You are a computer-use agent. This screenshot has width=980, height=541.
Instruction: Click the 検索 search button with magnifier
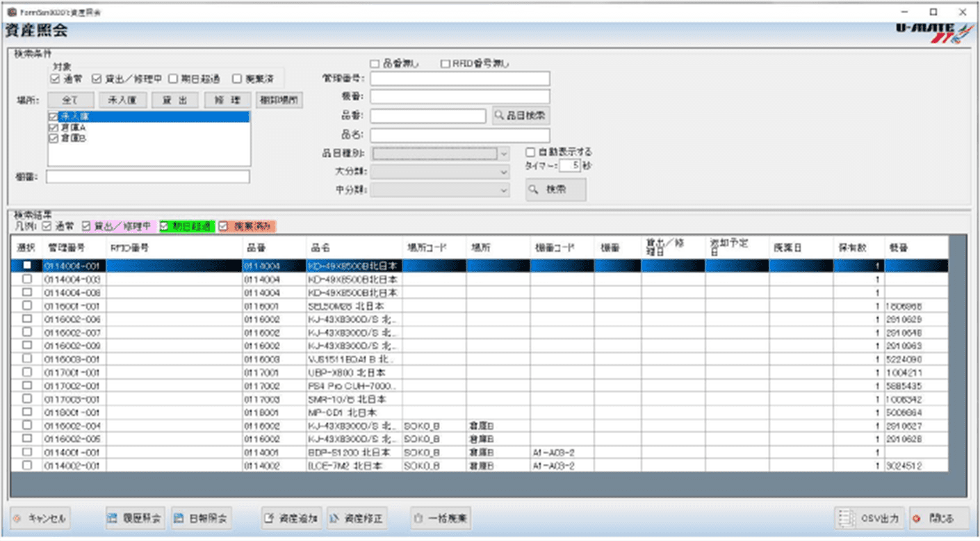[x=555, y=189]
